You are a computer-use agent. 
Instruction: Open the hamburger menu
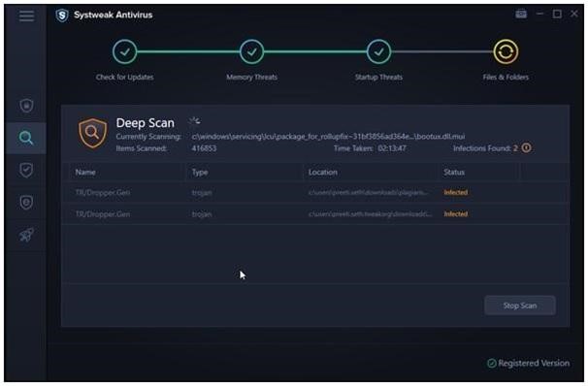[x=26, y=16]
